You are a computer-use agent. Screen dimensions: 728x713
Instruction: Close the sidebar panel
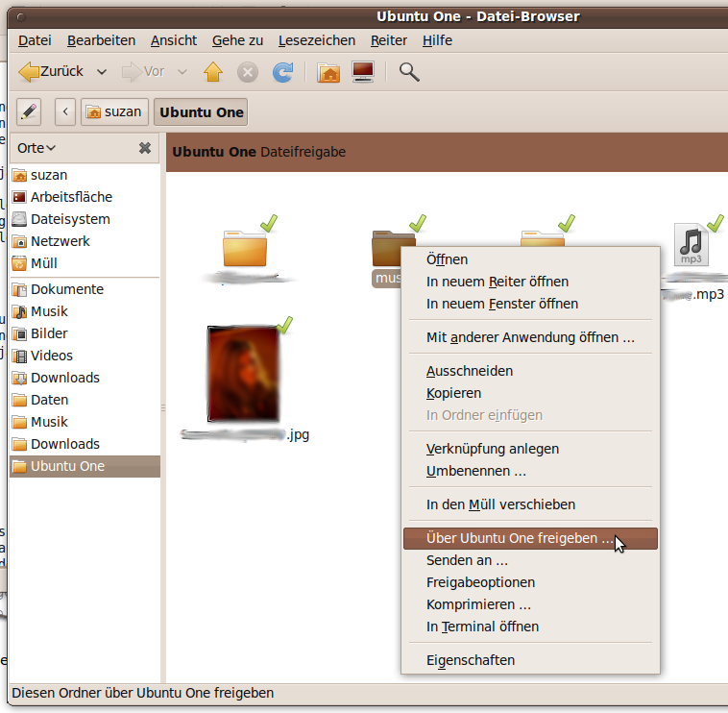tap(145, 148)
